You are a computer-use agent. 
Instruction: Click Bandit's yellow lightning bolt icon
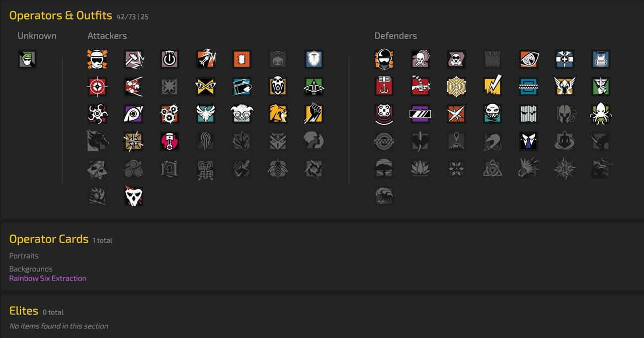click(493, 87)
